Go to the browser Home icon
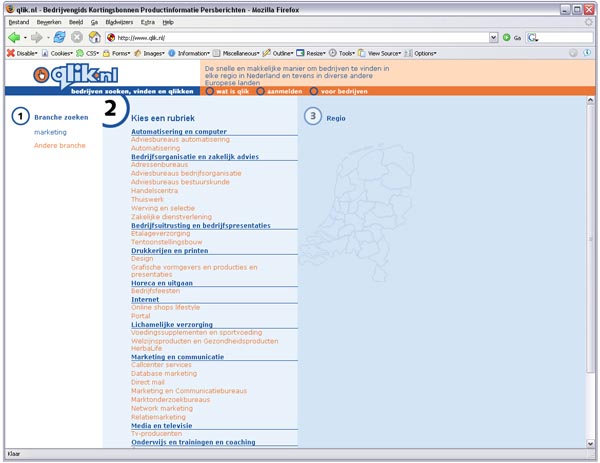The image size is (600, 463). (x=94, y=37)
